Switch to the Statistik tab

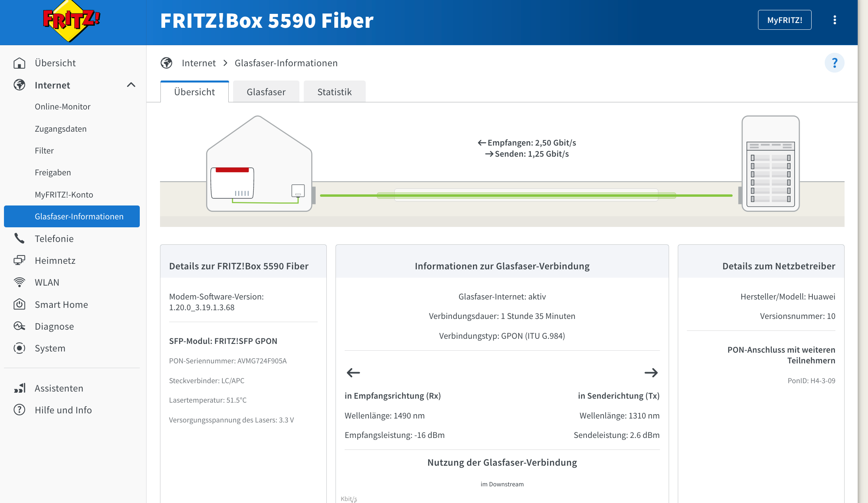tap(334, 92)
